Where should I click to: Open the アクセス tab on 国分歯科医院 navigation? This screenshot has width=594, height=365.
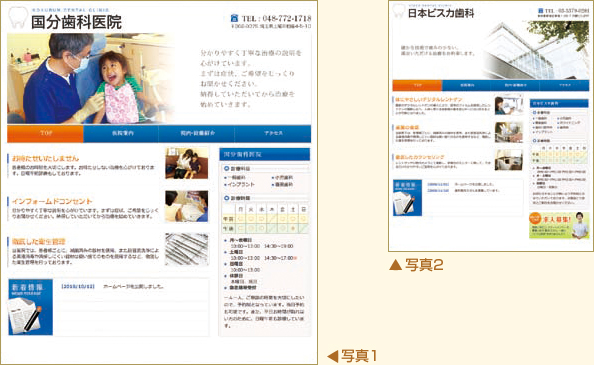[x=273, y=134]
